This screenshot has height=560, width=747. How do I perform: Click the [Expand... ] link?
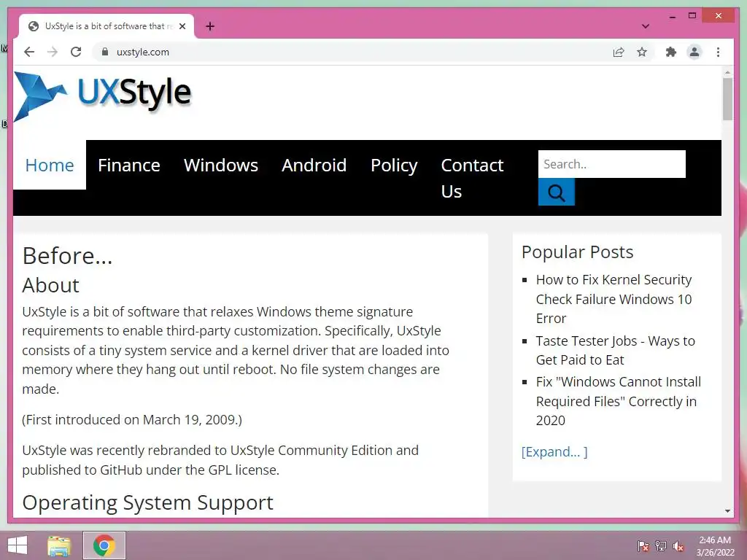pos(554,452)
